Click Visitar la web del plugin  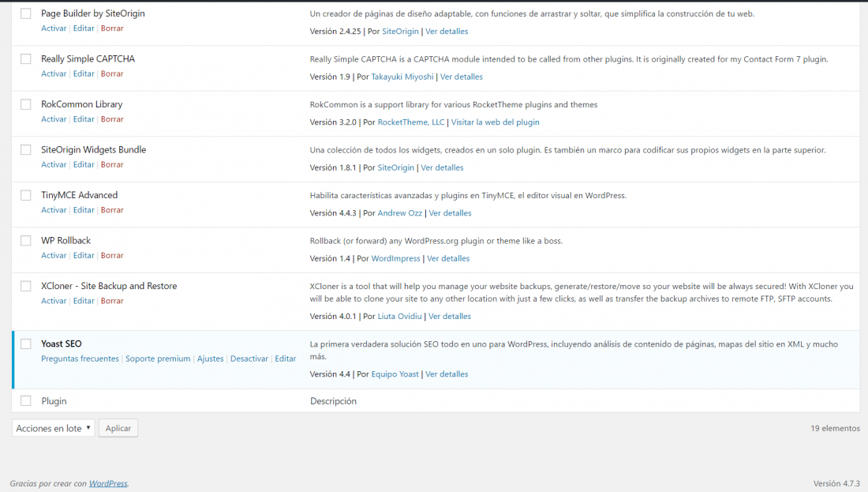[496, 122]
